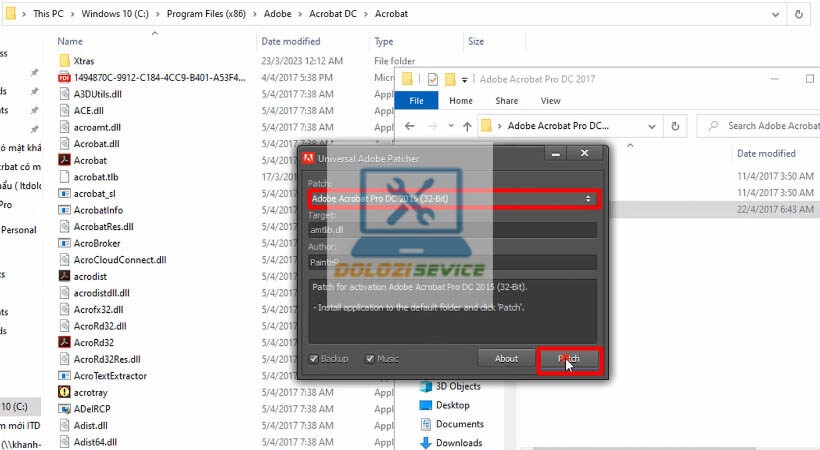Select the A3DUtils.dll file
This screenshot has width=820, height=450.
(x=90, y=94)
